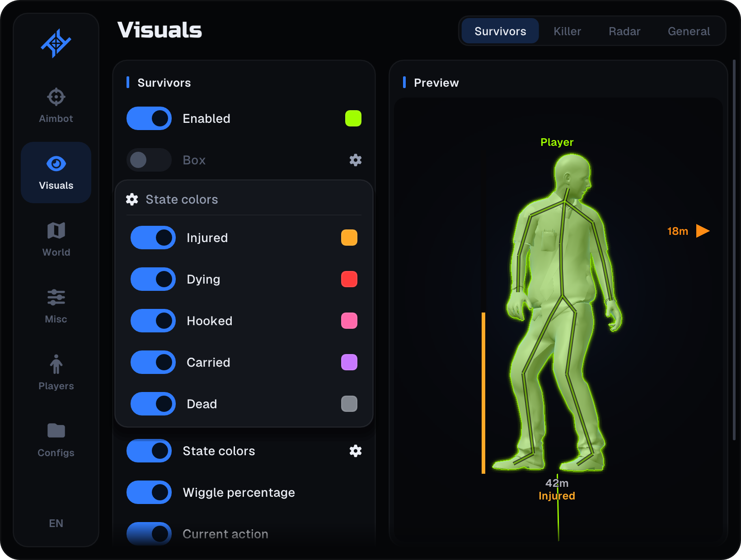
Task: Open the World map section
Action: click(56, 239)
